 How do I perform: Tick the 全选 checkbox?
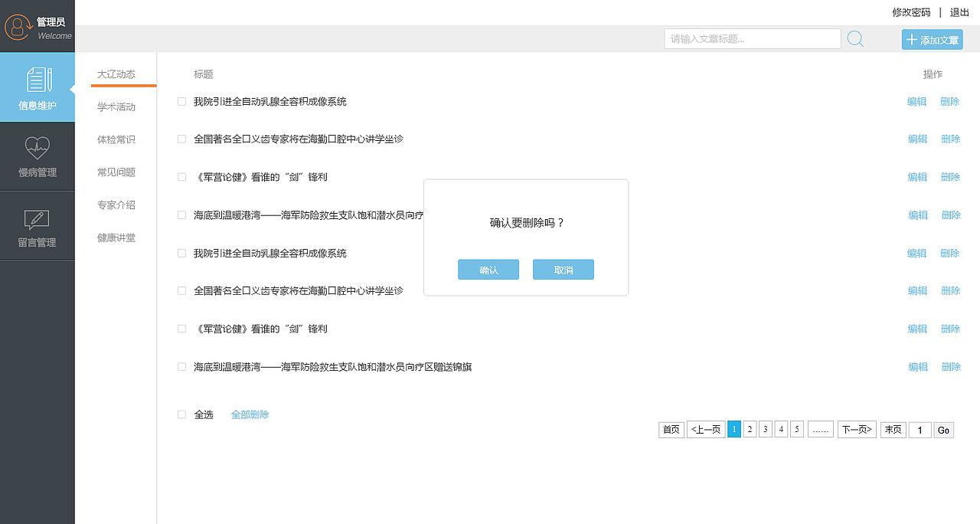tap(181, 414)
